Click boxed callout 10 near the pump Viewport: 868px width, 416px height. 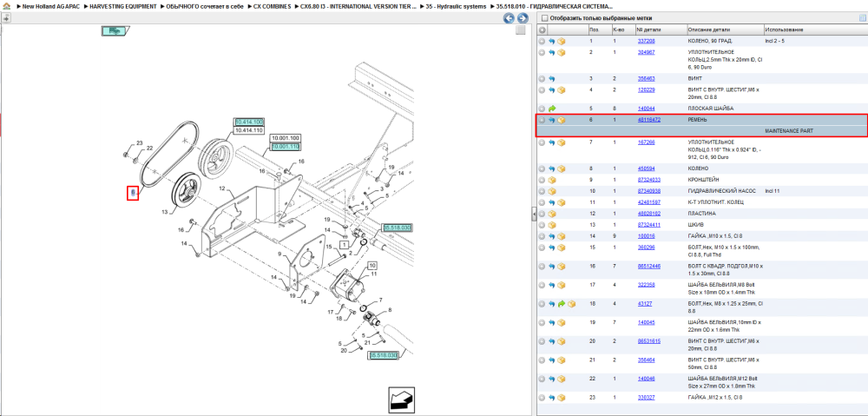coord(372,266)
